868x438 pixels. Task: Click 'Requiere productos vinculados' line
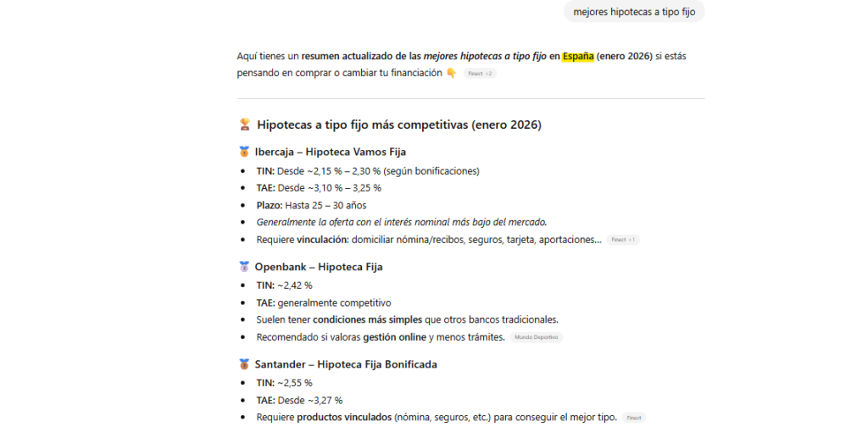[437, 418]
